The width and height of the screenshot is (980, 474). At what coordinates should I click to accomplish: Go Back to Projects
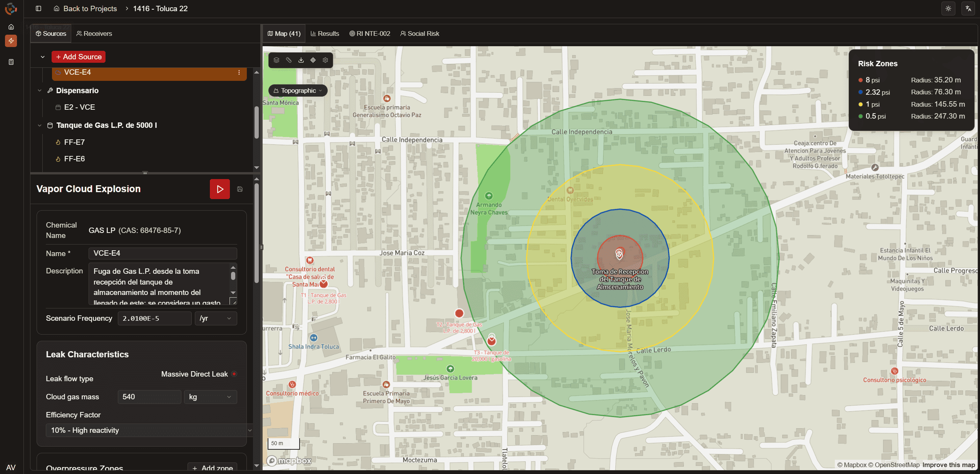pos(85,8)
